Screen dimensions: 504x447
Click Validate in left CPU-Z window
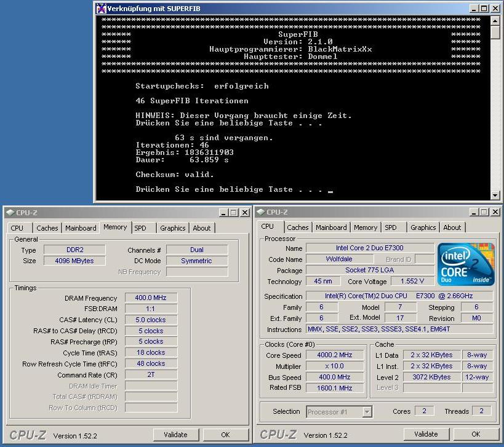coord(175,435)
